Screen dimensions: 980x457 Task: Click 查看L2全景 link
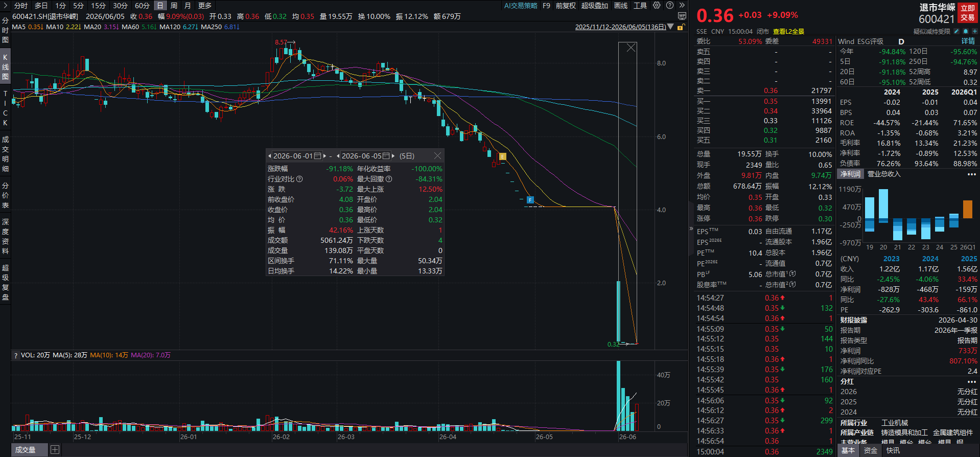(x=788, y=32)
